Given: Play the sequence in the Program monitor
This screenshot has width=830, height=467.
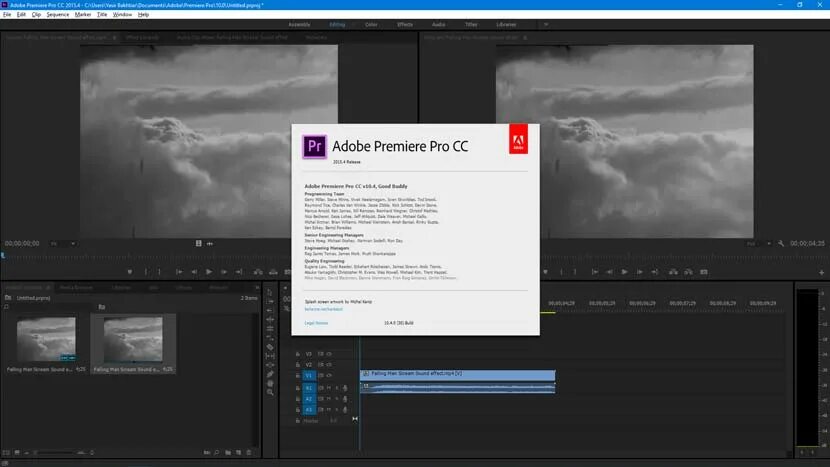Looking at the screenshot, I should tap(625, 272).
